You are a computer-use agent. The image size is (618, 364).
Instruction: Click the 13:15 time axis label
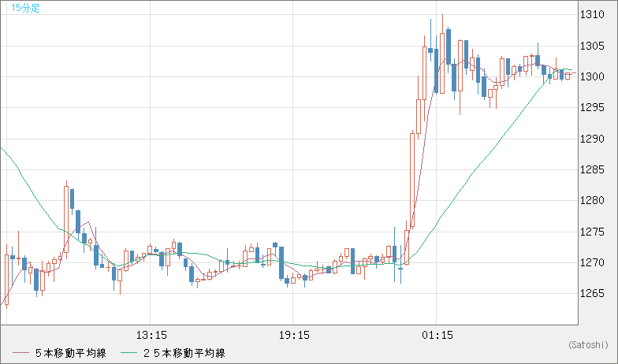click(151, 335)
